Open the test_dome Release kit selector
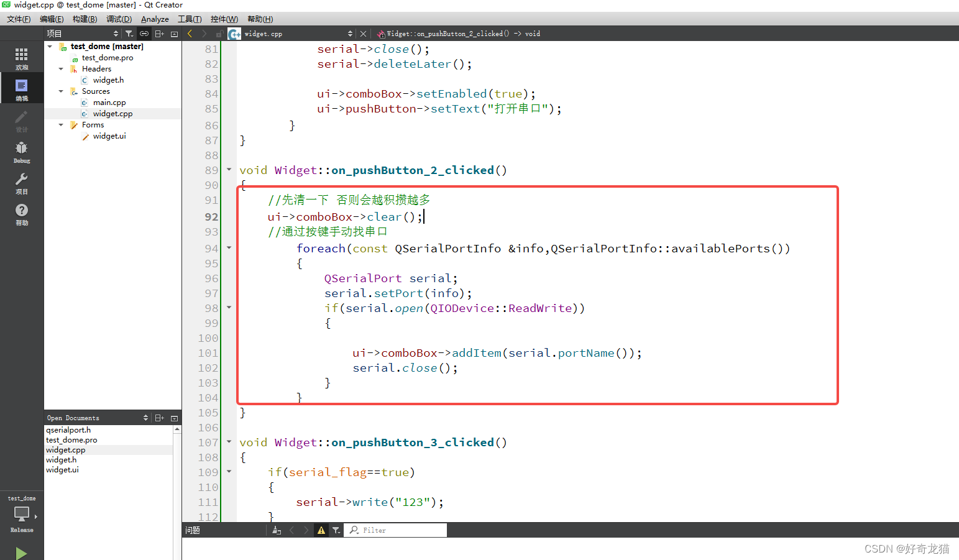This screenshot has width=959, height=560. [22, 515]
